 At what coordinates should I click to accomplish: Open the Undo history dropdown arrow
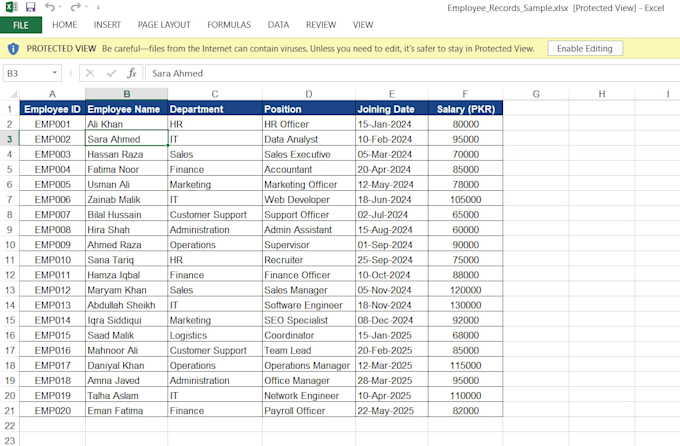click(60, 7)
